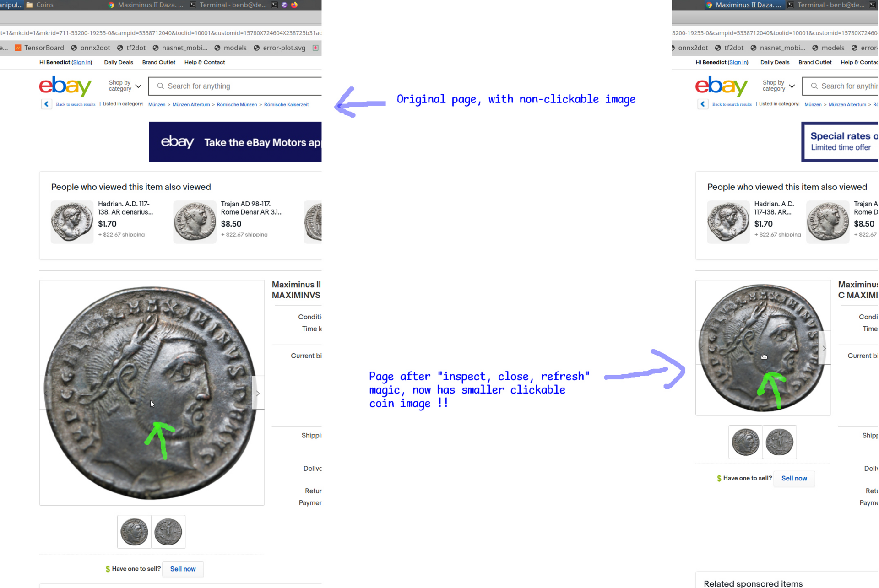Focus the URL address bar in left browser
The height and width of the screenshot is (588, 879).
coord(161,33)
